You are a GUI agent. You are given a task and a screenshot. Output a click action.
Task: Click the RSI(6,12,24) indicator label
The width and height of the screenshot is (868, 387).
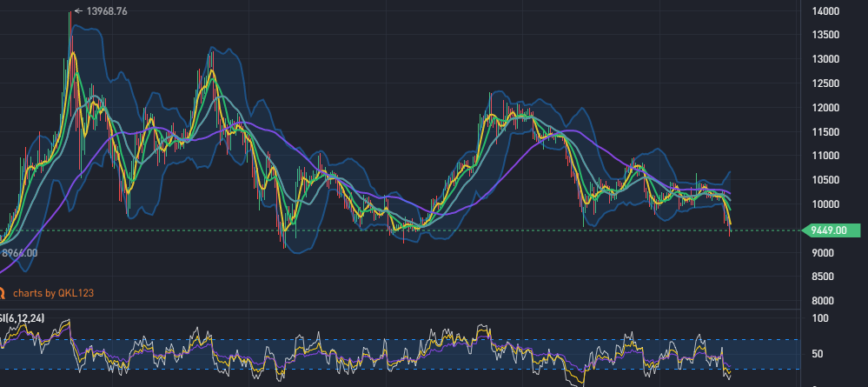[x=22, y=317]
